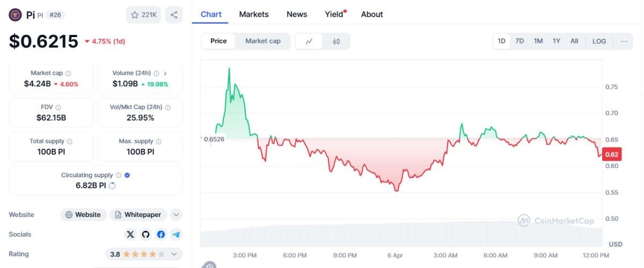Click the 6 Apr timeline label
Screen dimensions: 644x268
tap(394, 255)
